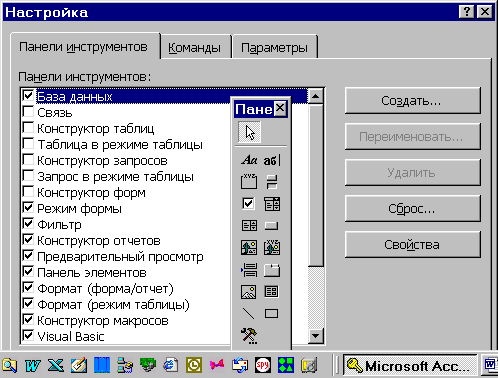498x378 pixels.
Task: Select the Subform/Subreport tool
Action: point(272,292)
